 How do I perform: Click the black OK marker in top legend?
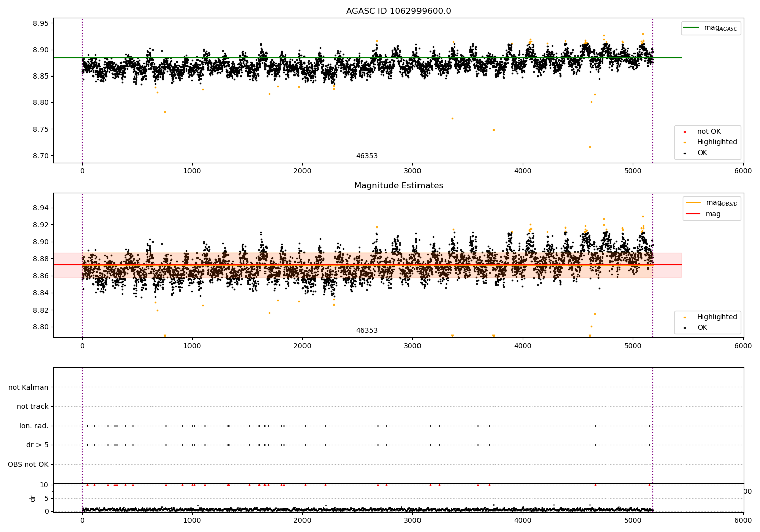tap(685, 154)
